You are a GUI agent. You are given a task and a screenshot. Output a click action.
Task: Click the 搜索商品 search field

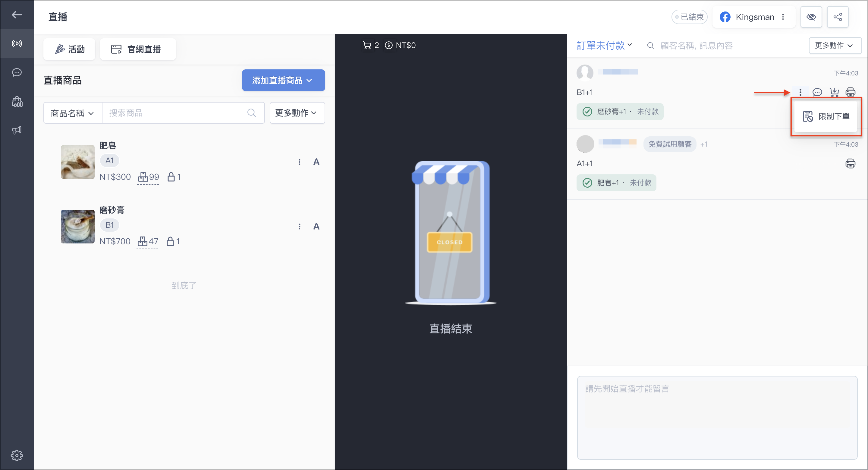[x=183, y=113]
